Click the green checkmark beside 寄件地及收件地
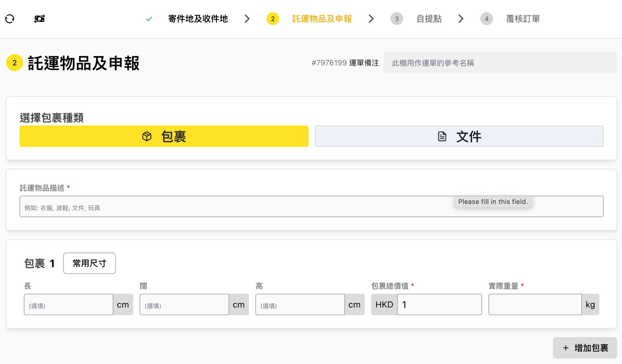The image size is (622, 364). pyautogui.click(x=149, y=19)
